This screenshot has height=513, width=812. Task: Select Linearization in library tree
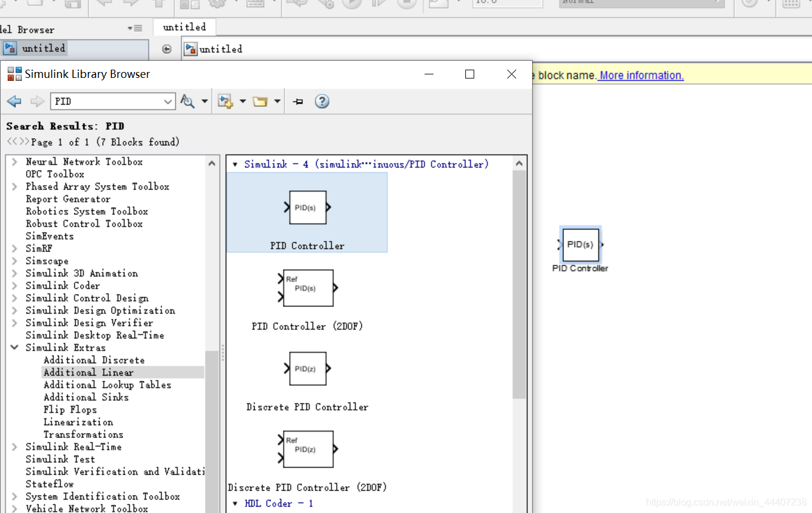point(78,422)
